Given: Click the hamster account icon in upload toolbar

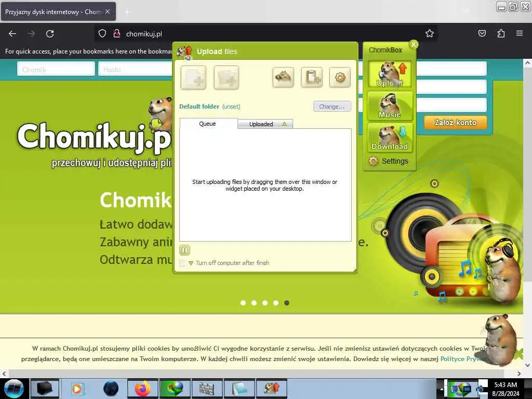Looking at the screenshot, I should (x=283, y=77).
